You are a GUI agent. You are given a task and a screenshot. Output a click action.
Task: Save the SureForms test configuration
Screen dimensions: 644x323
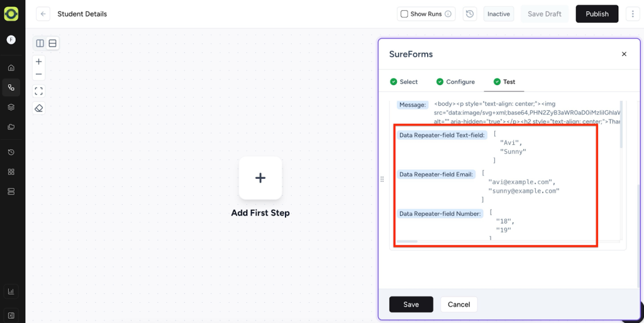pos(411,305)
